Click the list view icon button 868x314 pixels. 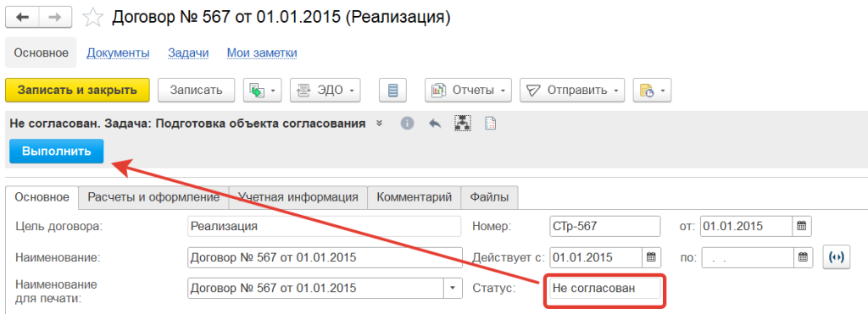click(393, 90)
